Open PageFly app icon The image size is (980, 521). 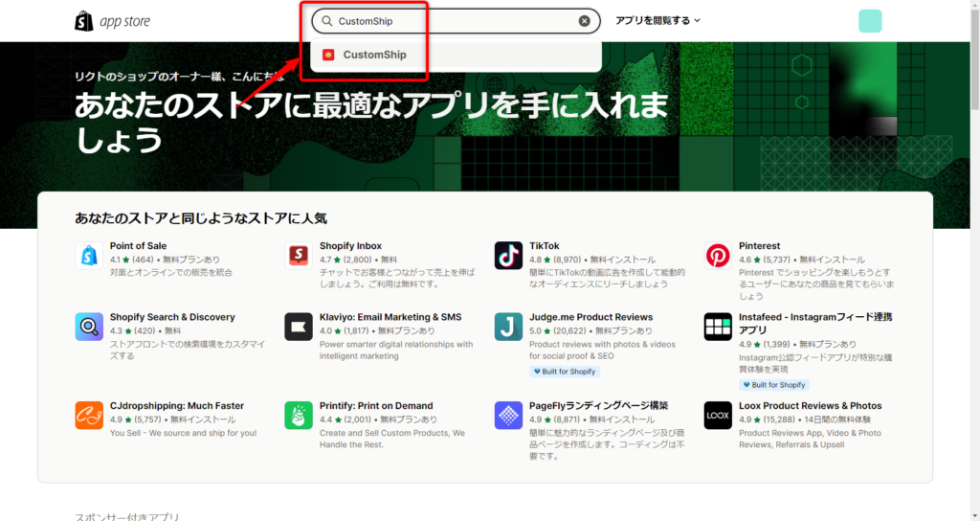(x=508, y=416)
